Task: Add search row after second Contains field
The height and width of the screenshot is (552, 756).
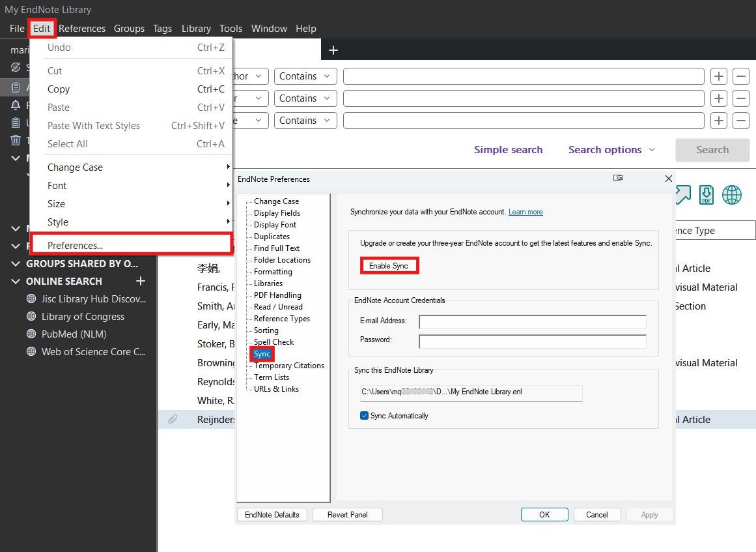Action: coord(718,98)
